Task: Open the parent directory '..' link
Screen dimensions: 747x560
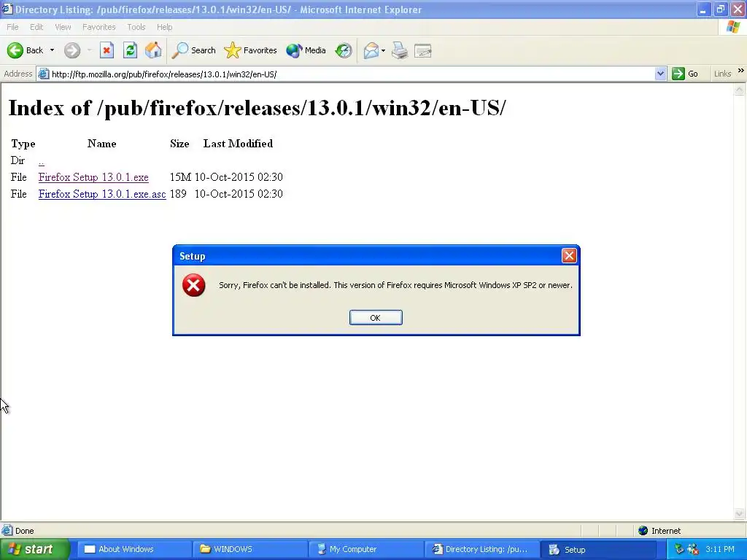Action: pyautogui.click(x=42, y=161)
